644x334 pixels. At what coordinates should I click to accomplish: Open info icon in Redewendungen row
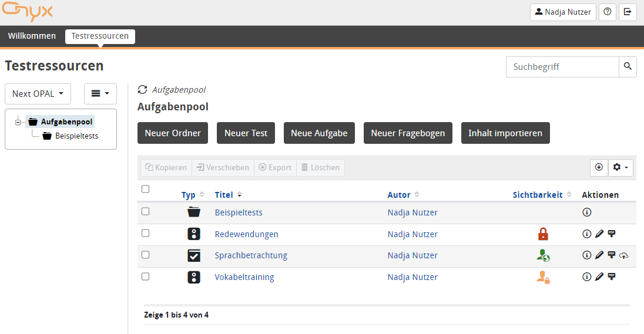pos(586,234)
